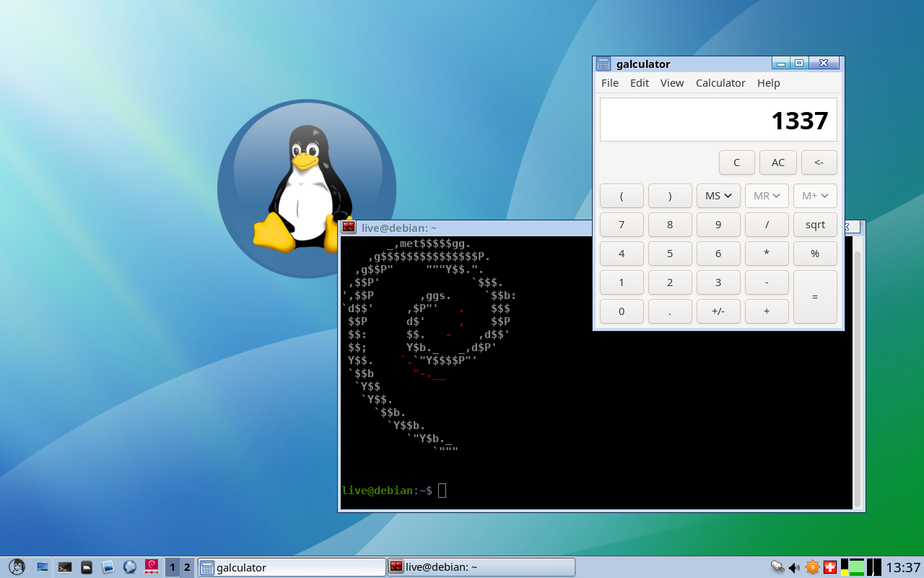This screenshot has width=924, height=578.
Task: Click the black network traffic monitor
Action: (x=874, y=567)
